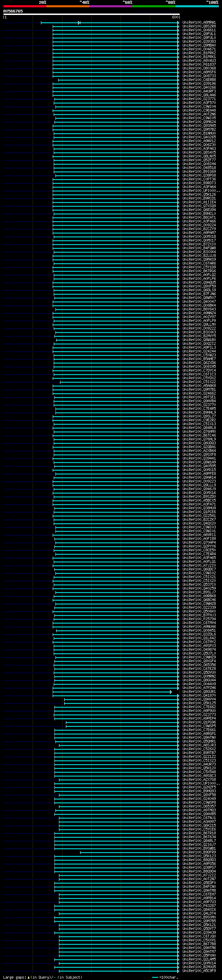
Task: Select hit label UniRef100_Q4LDT4
Action: pyautogui.click(x=199, y=913)
